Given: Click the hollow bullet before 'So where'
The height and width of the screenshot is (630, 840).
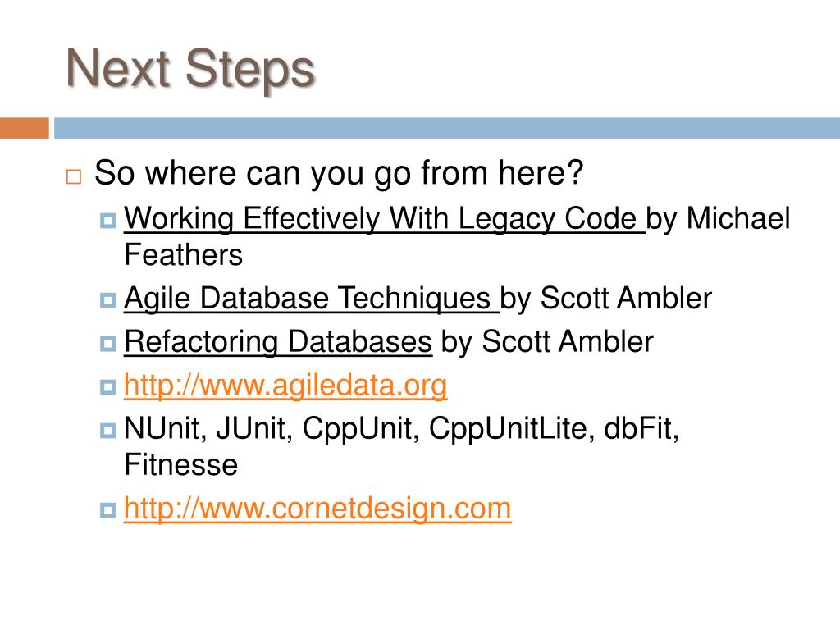Looking at the screenshot, I should click(x=74, y=177).
